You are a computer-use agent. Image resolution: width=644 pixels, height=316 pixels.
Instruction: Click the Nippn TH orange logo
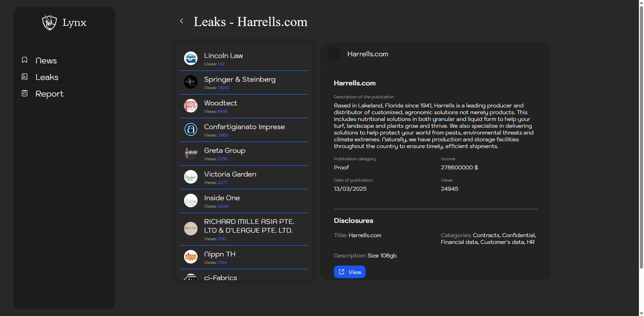point(191,257)
